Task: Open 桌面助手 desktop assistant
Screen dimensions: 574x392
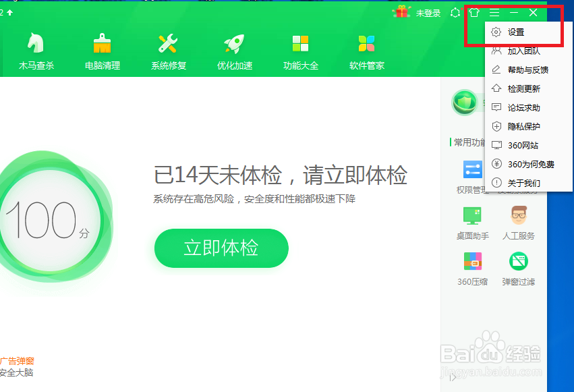Action: click(x=472, y=223)
